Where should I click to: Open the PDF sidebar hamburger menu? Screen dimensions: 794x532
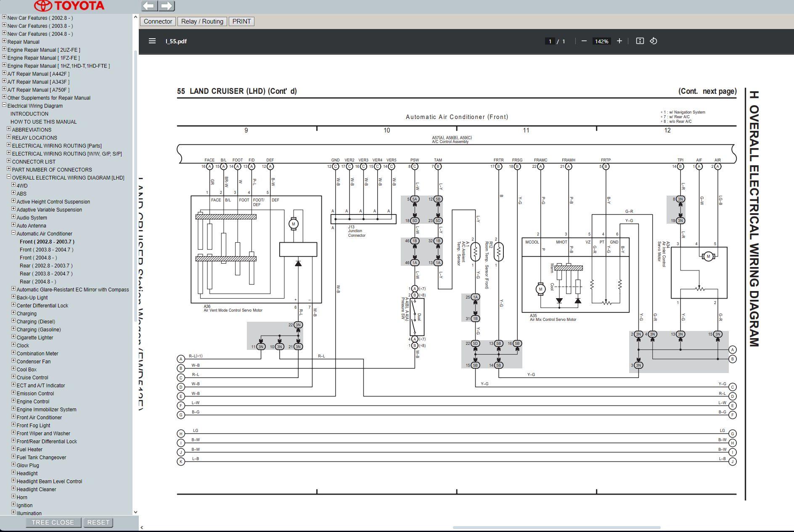(x=152, y=41)
